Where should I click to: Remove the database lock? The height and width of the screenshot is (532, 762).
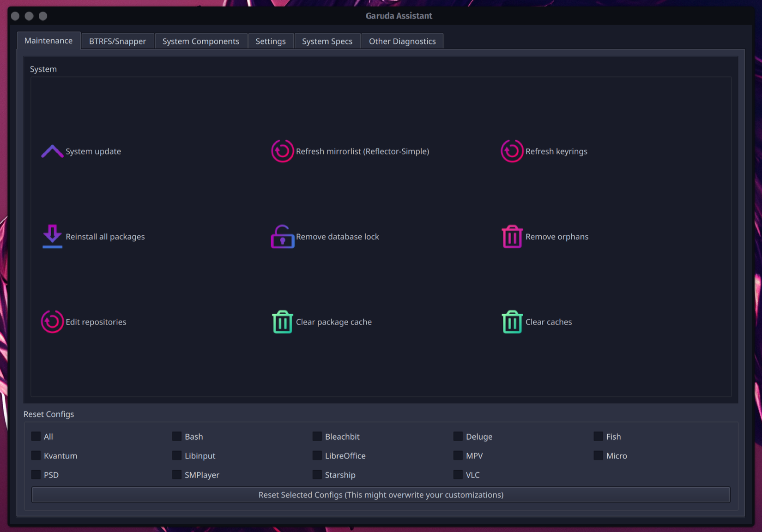coord(326,237)
